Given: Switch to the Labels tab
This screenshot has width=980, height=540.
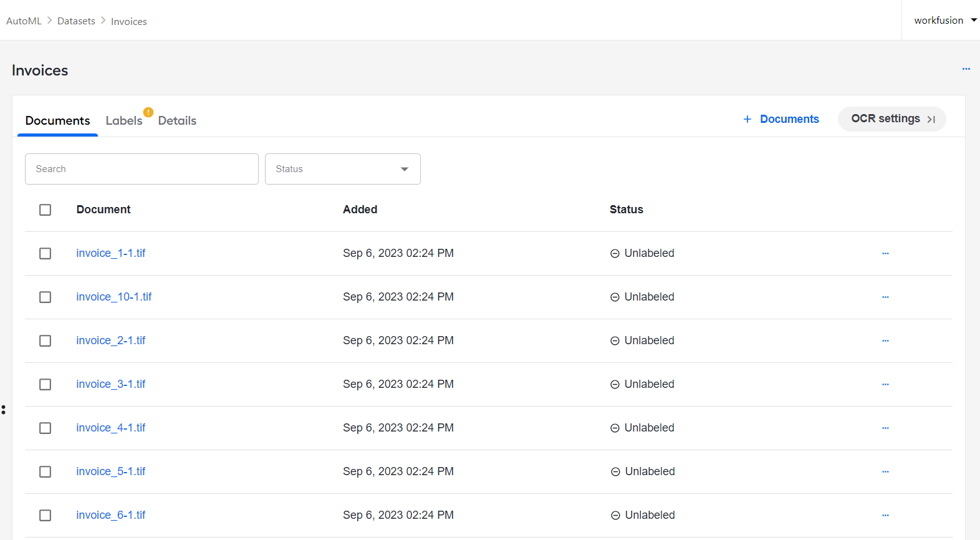Looking at the screenshot, I should (124, 120).
